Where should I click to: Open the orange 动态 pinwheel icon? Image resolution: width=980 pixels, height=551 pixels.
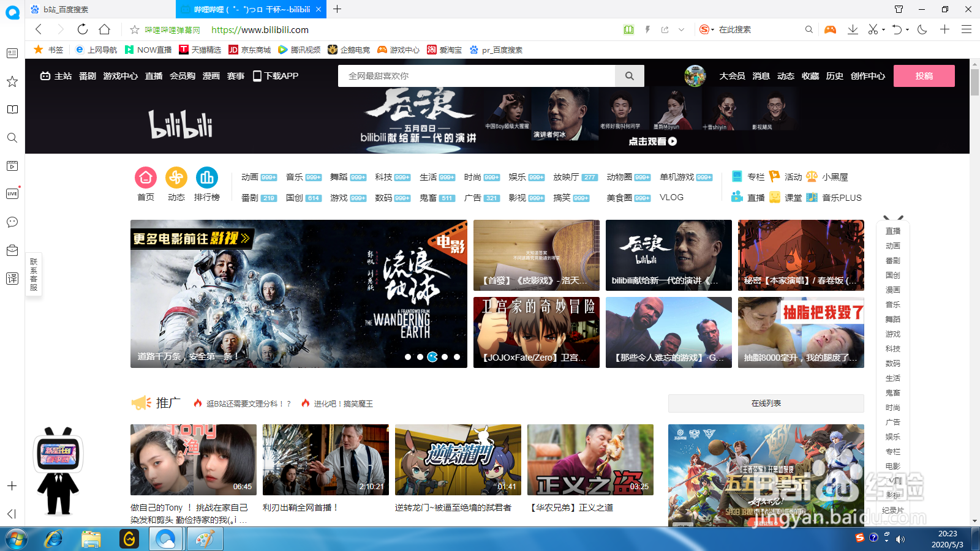coord(176,178)
